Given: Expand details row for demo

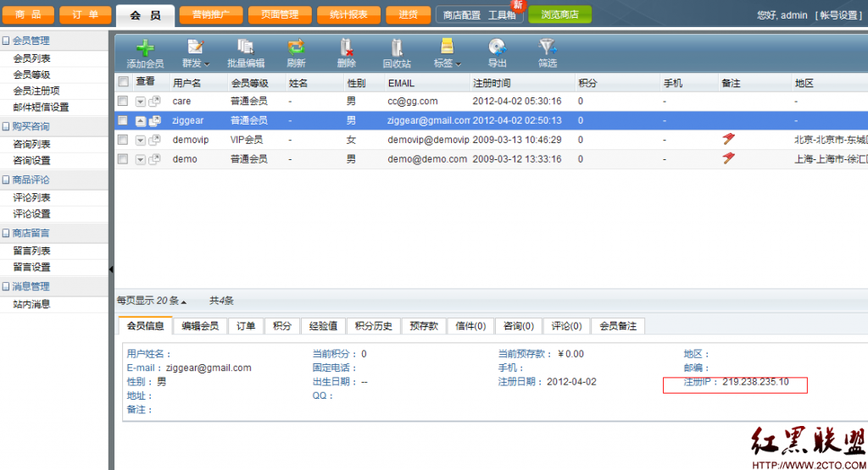Looking at the screenshot, I should point(141,160).
